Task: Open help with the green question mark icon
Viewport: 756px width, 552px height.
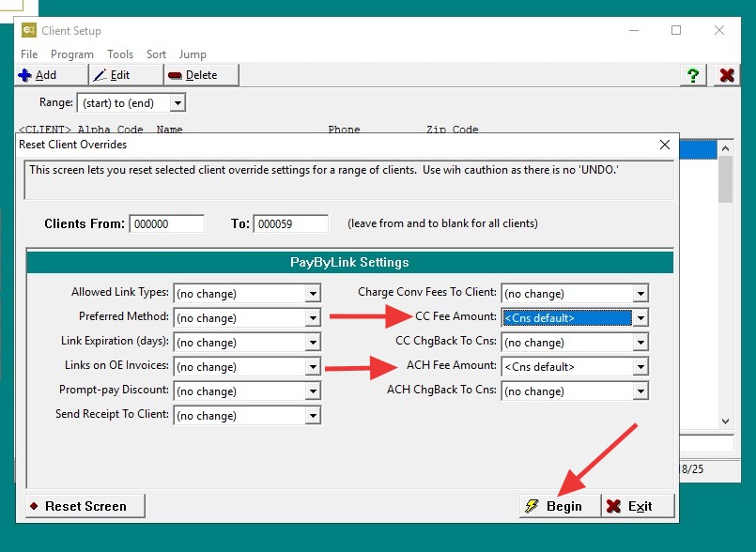Action: coord(693,75)
